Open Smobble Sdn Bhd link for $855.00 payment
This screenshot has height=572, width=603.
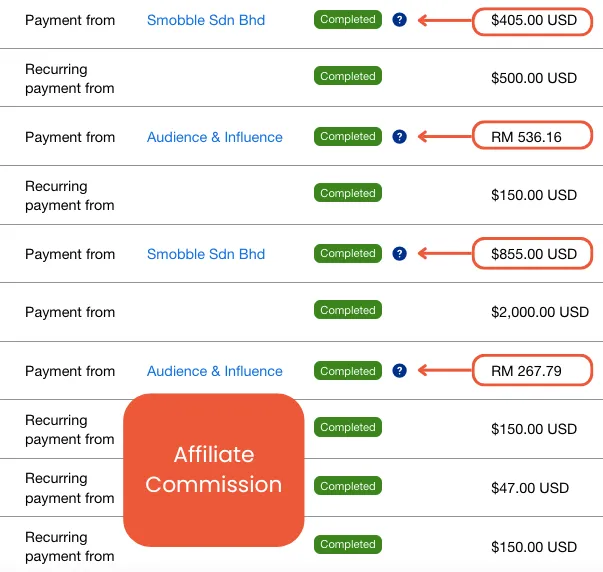pos(206,254)
